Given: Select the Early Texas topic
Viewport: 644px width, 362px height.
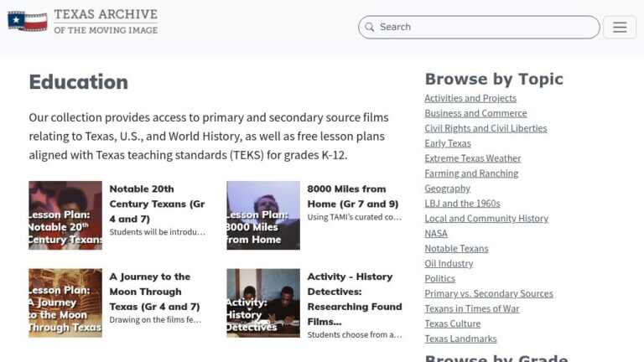Looking at the screenshot, I should point(448,143).
